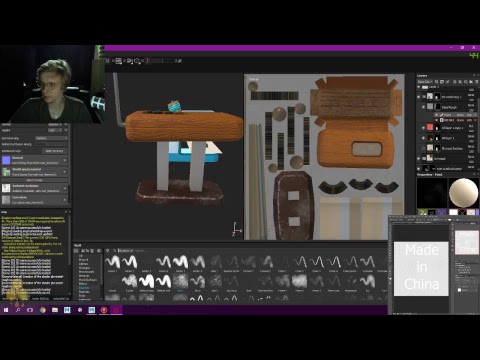Click the shelf filter icon

(107, 250)
